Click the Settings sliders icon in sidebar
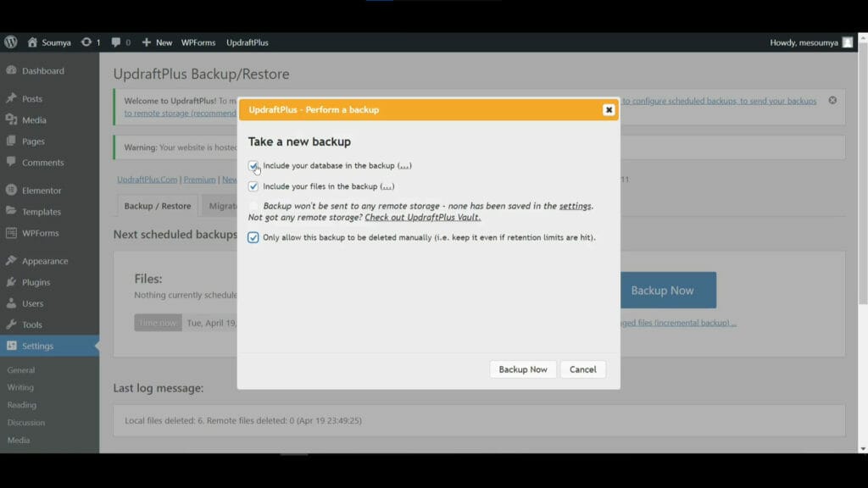This screenshot has width=868, height=488. tap(11, 346)
